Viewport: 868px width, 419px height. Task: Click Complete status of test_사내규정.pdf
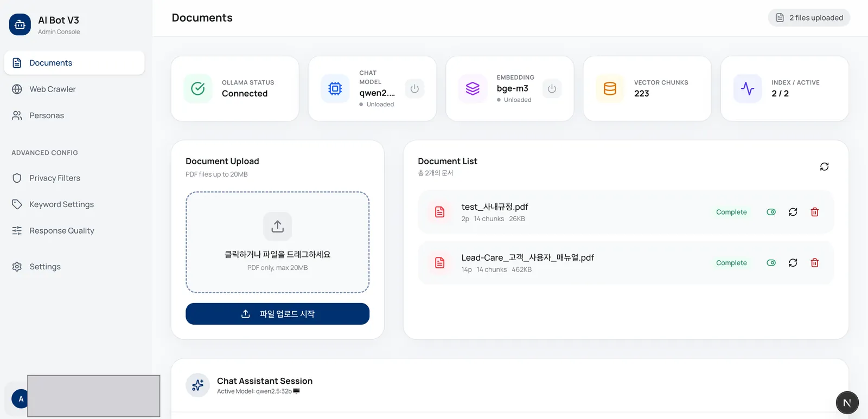[x=731, y=212]
